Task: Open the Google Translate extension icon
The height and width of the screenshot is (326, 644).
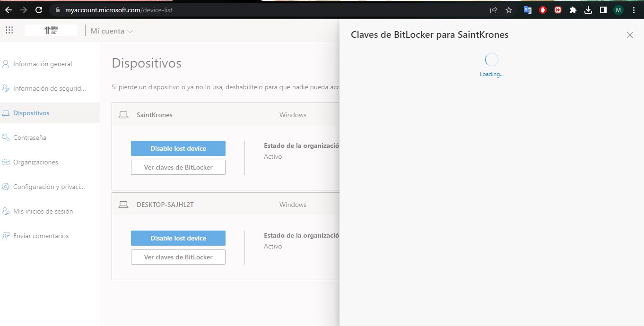Action: tap(528, 9)
